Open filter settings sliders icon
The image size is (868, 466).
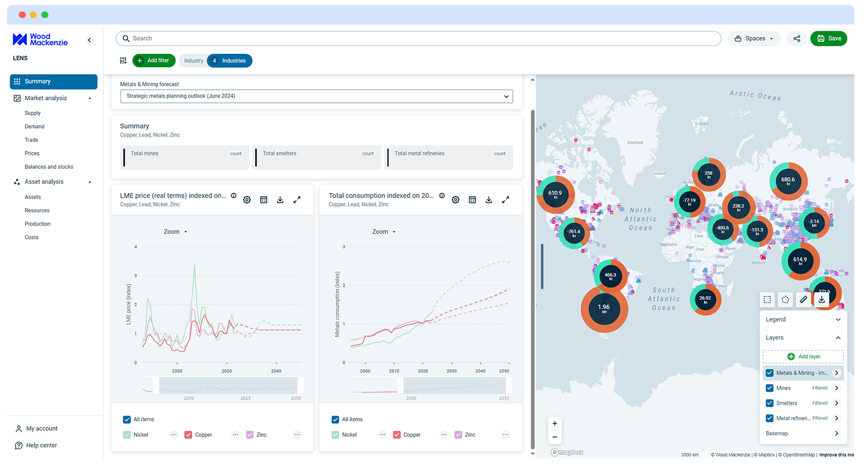coord(123,61)
